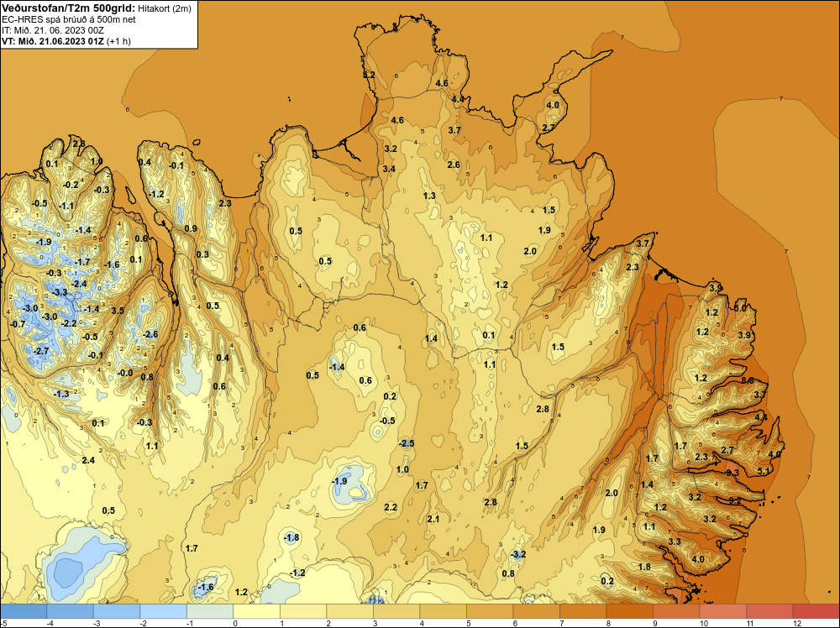Click the legend swatch between -4 and -3
840x628 pixels.
[71, 611]
